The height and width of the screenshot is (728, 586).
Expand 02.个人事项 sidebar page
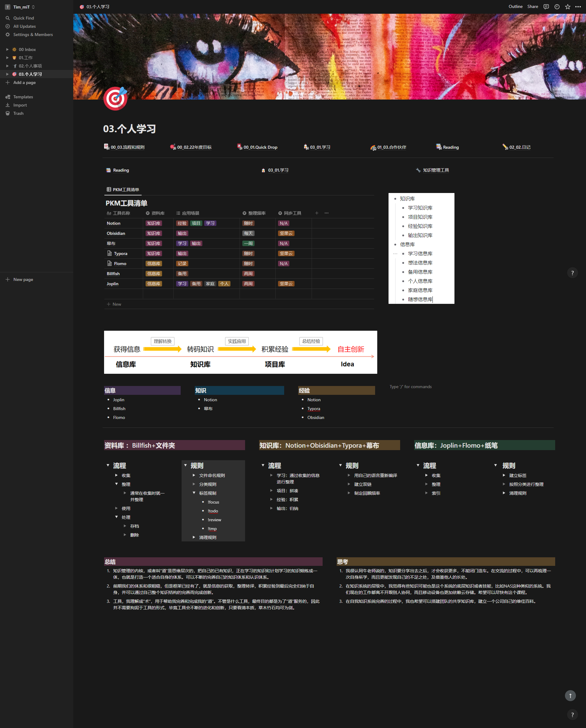(x=7, y=66)
